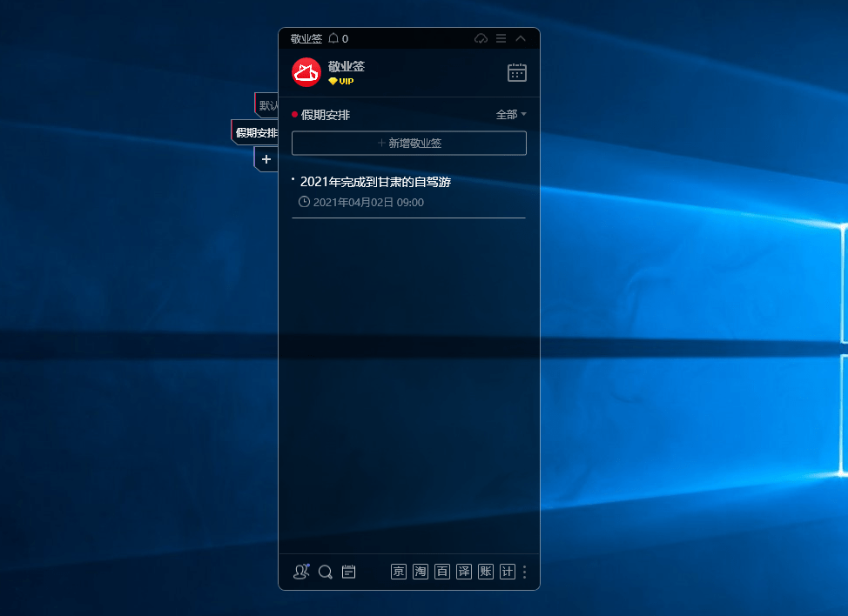Open the hamburger menu in title bar

pos(501,38)
